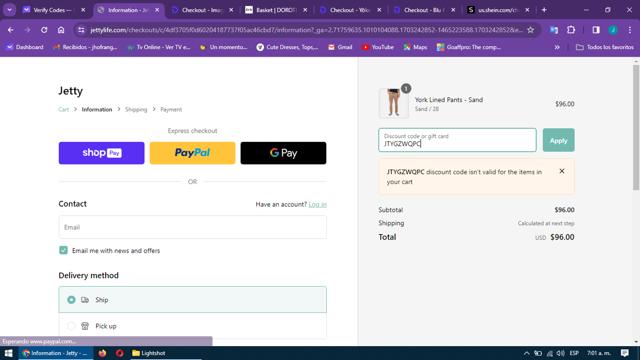Image resolution: width=640 pixels, height=360 pixels.
Task: Open the Tv Online bookmark
Action: point(159,47)
